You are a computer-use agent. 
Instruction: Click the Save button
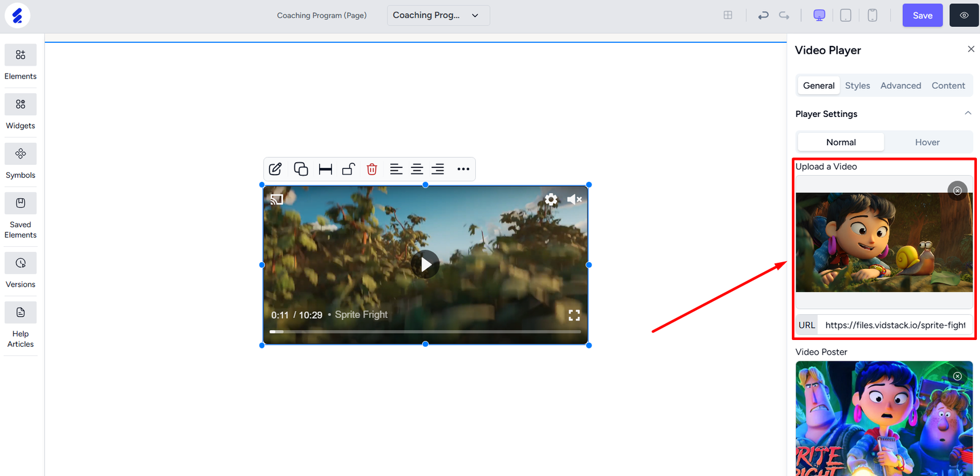[922, 15]
